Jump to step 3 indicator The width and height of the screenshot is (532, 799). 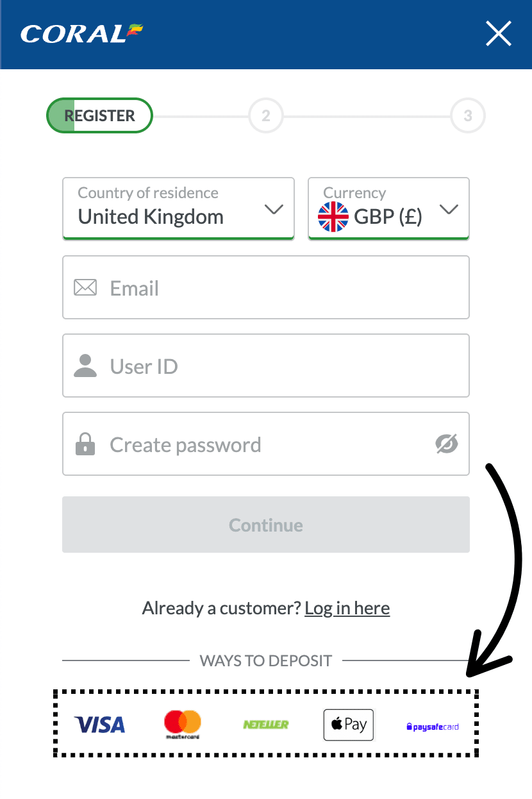468,116
